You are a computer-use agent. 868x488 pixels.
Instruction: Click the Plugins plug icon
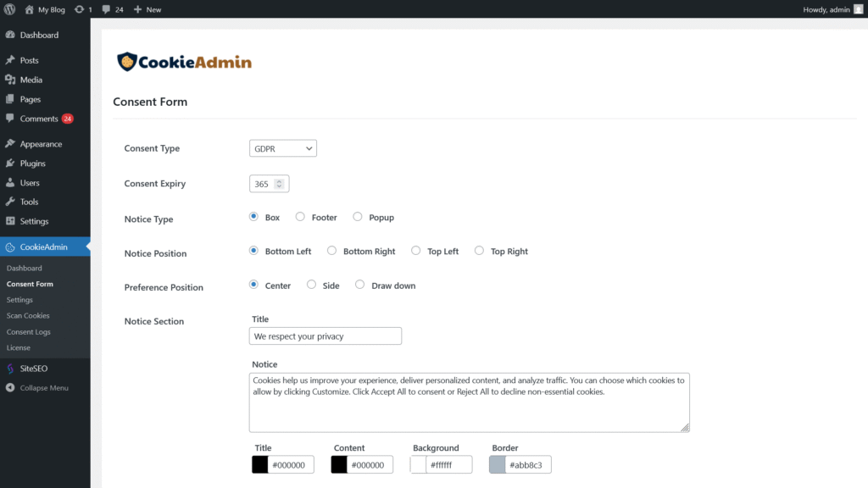(x=10, y=164)
